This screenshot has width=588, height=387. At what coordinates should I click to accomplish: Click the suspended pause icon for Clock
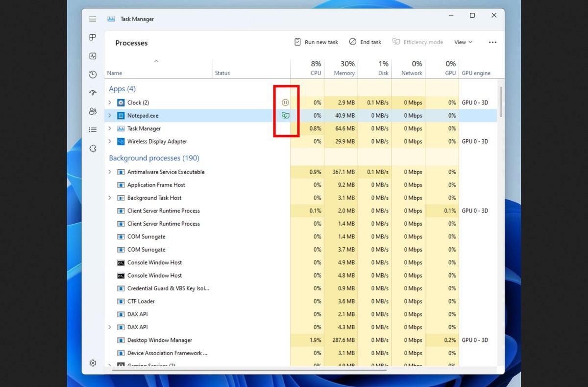tap(285, 103)
